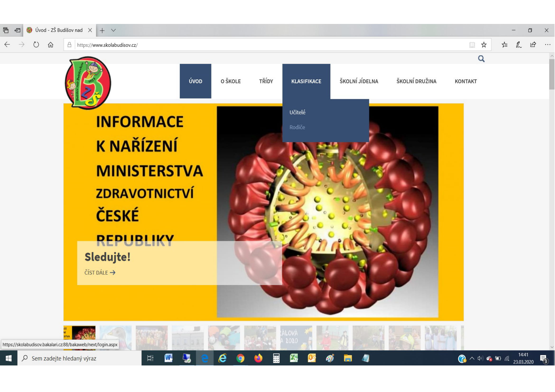This screenshot has width=555, height=392.
Task: Open Calculator from taskbar
Action: pyautogui.click(x=276, y=358)
